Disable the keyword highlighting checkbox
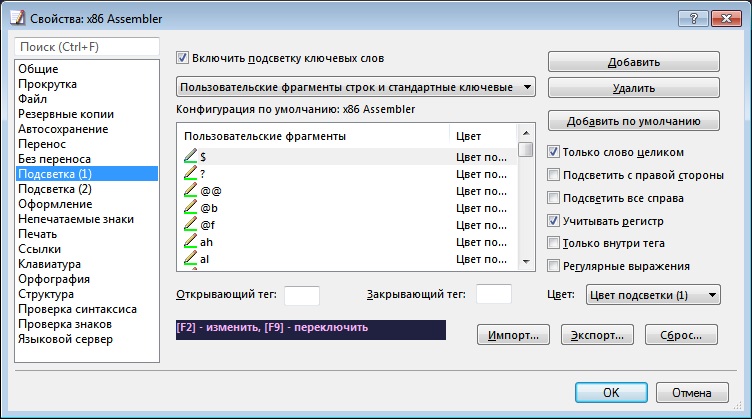 click(x=182, y=58)
